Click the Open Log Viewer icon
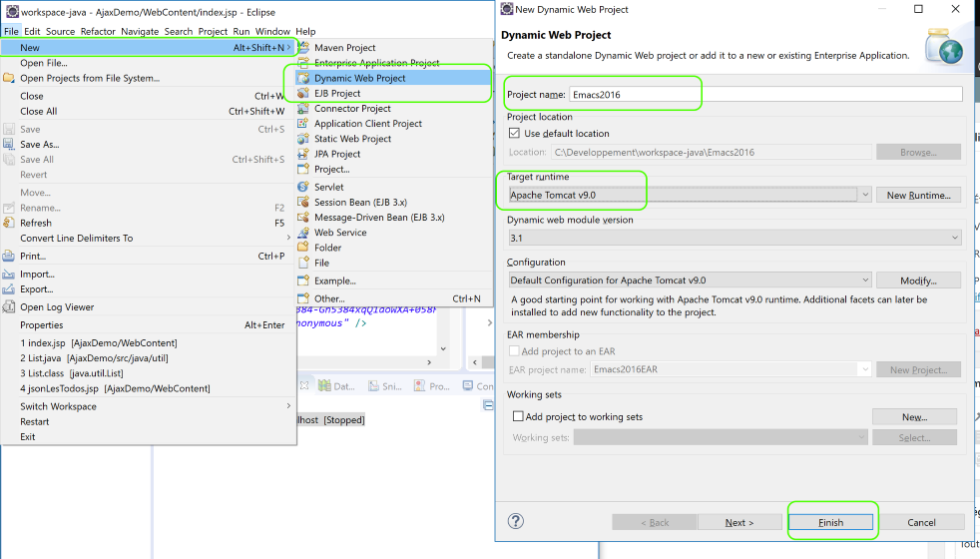The height and width of the screenshot is (559, 980). click(x=9, y=307)
